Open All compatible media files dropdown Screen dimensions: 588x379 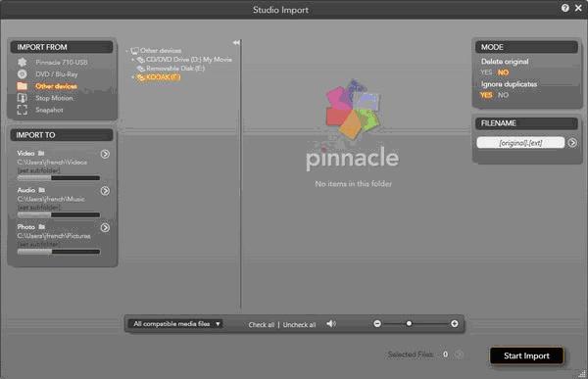(x=175, y=324)
